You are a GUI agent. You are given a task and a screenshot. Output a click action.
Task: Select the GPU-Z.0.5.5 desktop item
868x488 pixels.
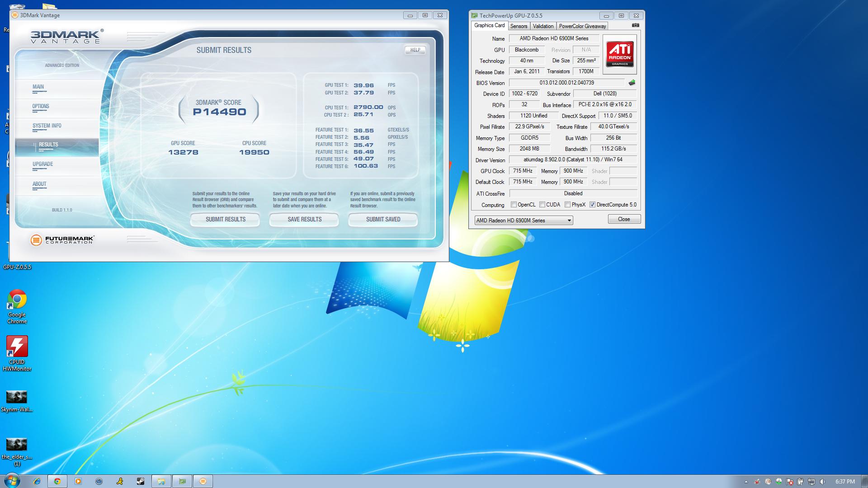click(x=17, y=267)
